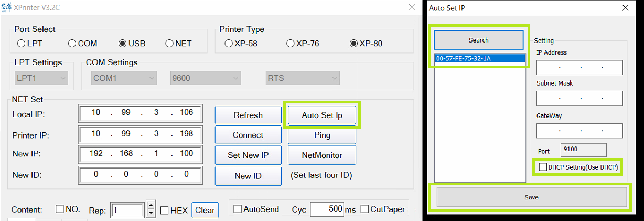Tick the HEX checkbox
The image size is (644, 221).
pyautogui.click(x=164, y=211)
